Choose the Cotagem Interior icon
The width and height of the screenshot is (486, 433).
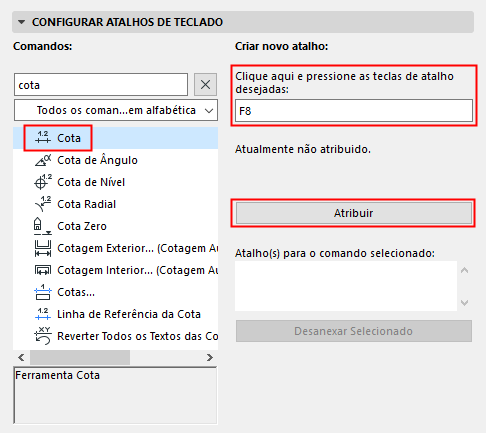(43, 270)
